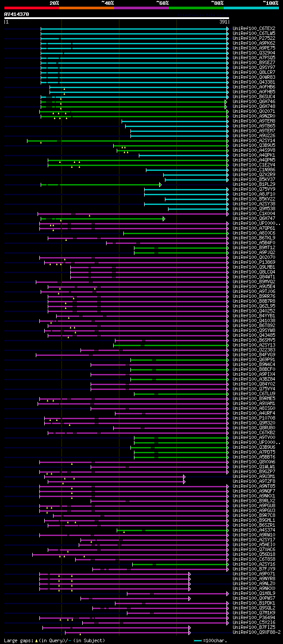283x644 pixels.
Task: Select the UniRef100_B6TKL9 label
Action: 254,238
